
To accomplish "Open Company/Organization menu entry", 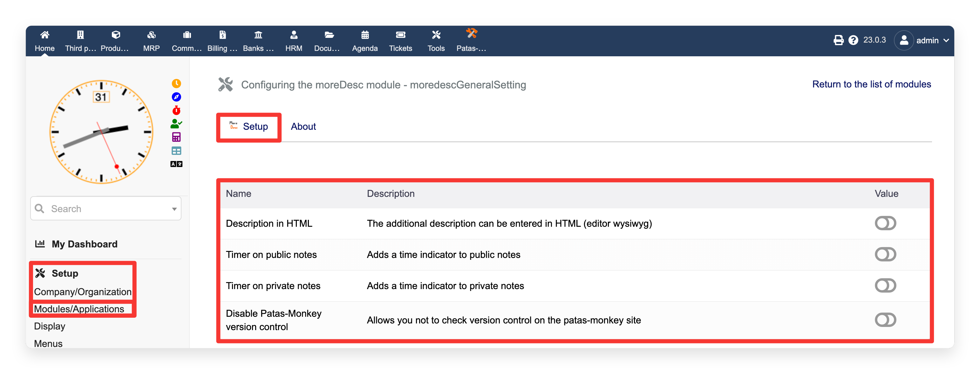I will (83, 292).
